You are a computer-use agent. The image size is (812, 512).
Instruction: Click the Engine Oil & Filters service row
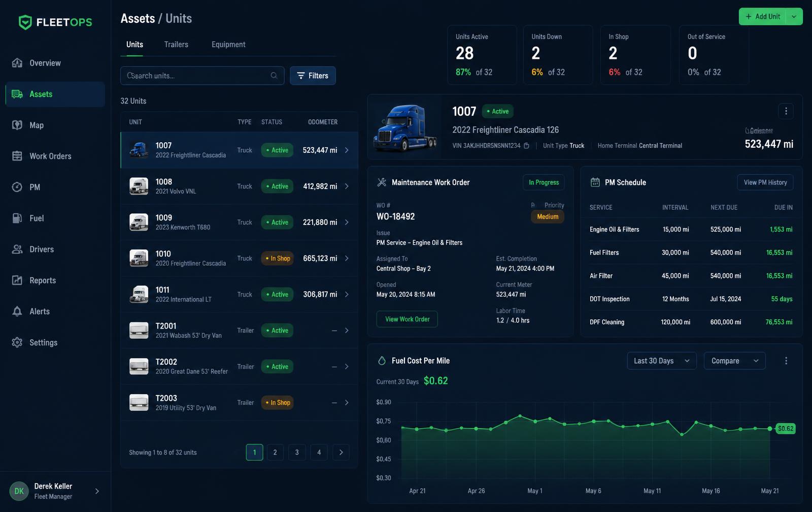[x=691, y=230]
